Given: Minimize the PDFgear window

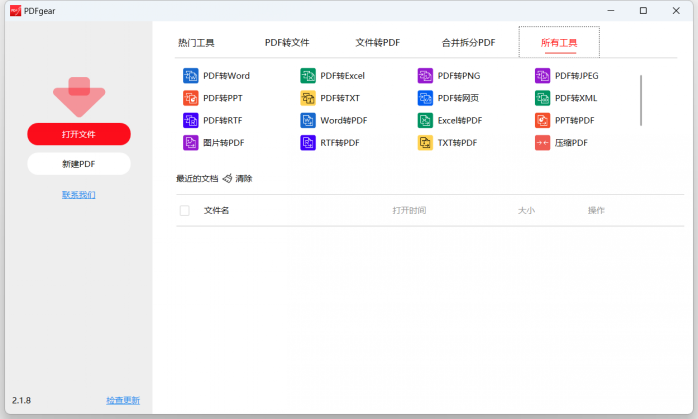Looking at the screenshot, I should (611, 11).
